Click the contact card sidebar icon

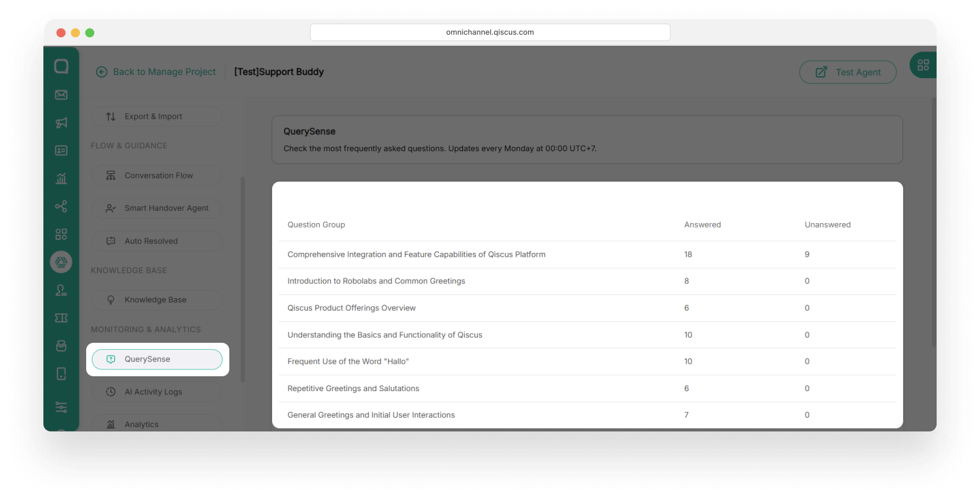pyautogui.click(x=61, y=151)
